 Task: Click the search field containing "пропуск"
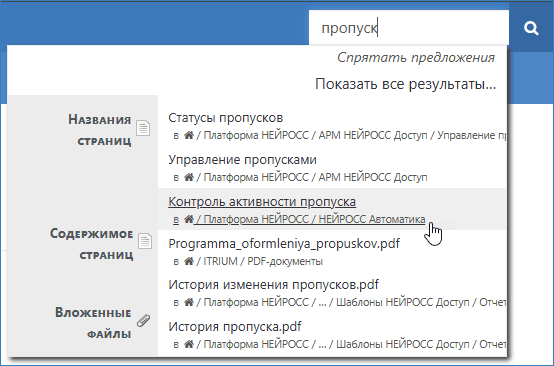coord(409,28)
